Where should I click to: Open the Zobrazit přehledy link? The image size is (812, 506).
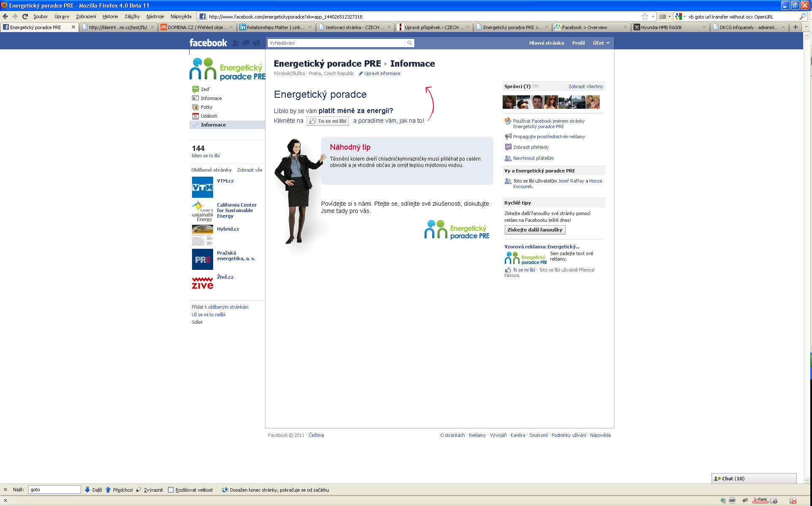click(x=531, y=147)
